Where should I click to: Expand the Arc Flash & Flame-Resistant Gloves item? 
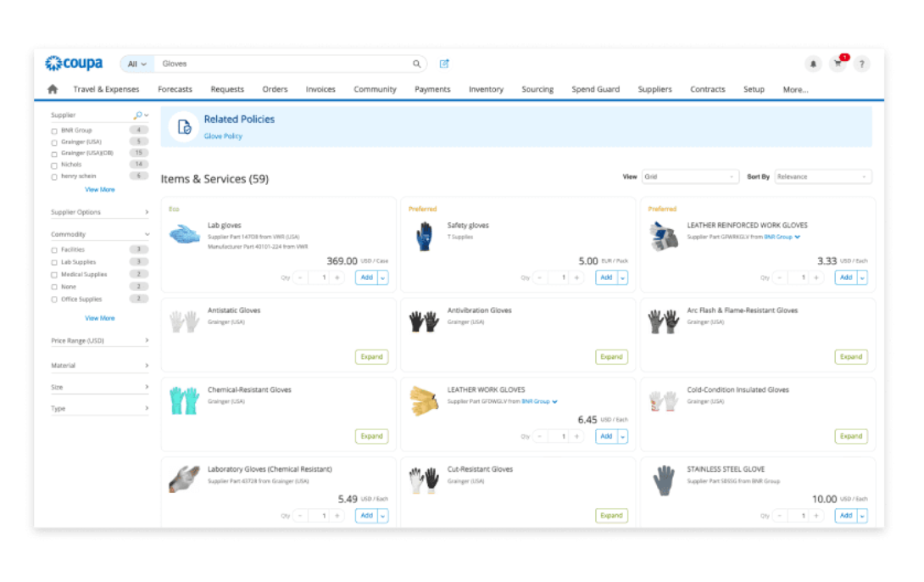[851, 356]
